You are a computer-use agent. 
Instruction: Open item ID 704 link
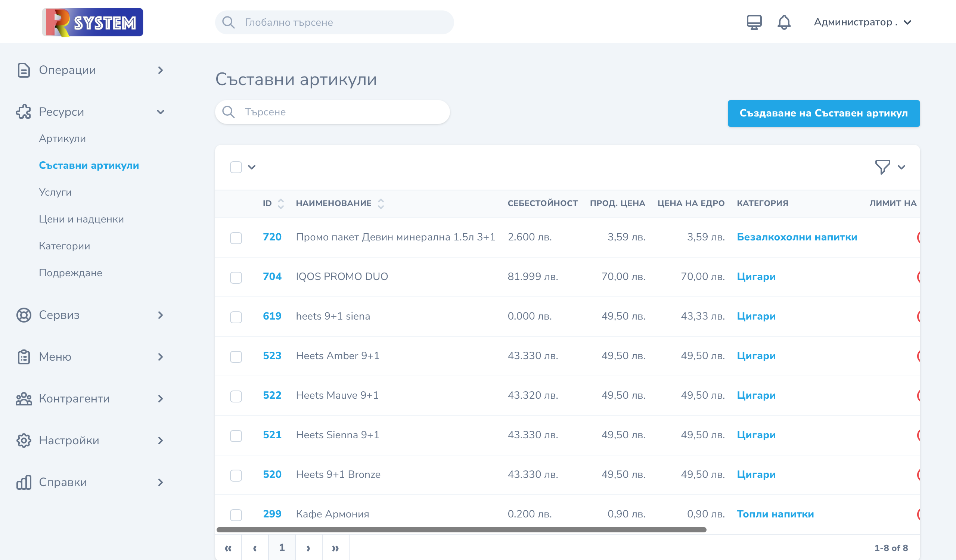[272, 276]
